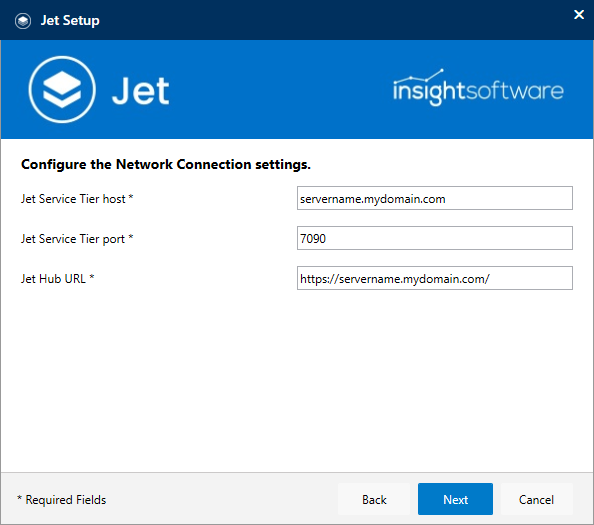Proceed with the Next button
594x525 pixels.
[x=455, y=499]
